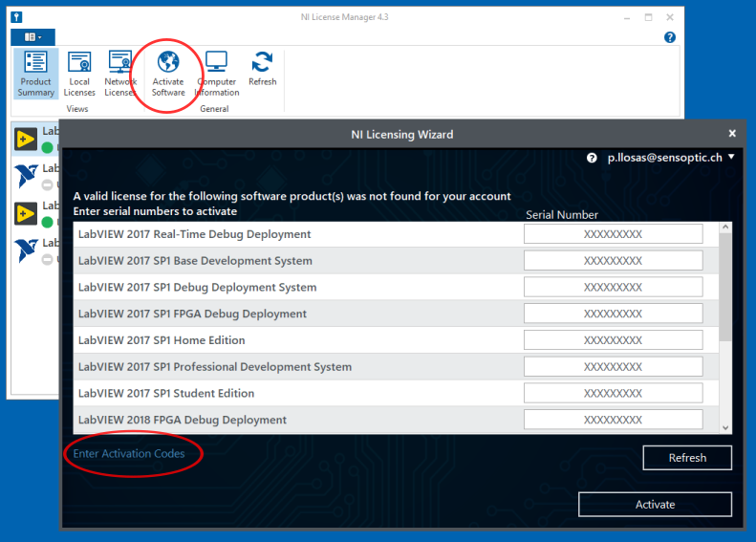Click the Refresh icon in License Manager ribbon
This screenshot has width=756, height=542.
[x=262, y=62]
